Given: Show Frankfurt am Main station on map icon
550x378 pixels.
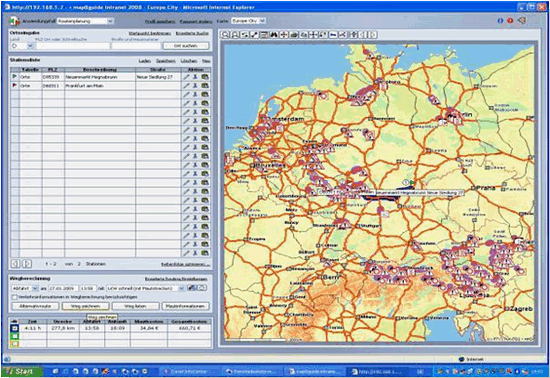Looking at the screenshot, I should tap(205, 85).
